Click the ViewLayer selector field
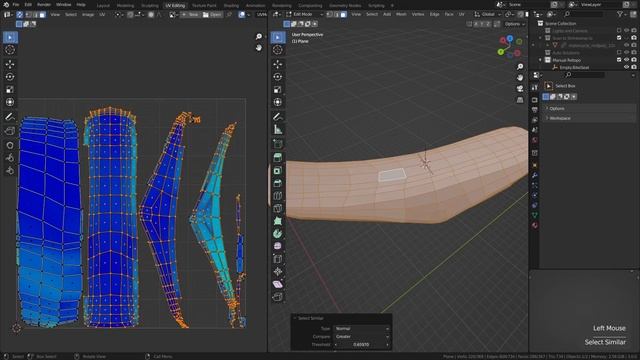Viewport: 640px width, 360px height. pyautogui.click(x=600, y=4)
